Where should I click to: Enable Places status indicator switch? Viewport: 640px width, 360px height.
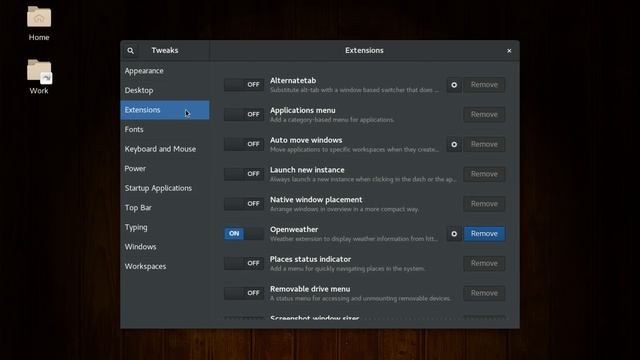click(x=244, y=263)
